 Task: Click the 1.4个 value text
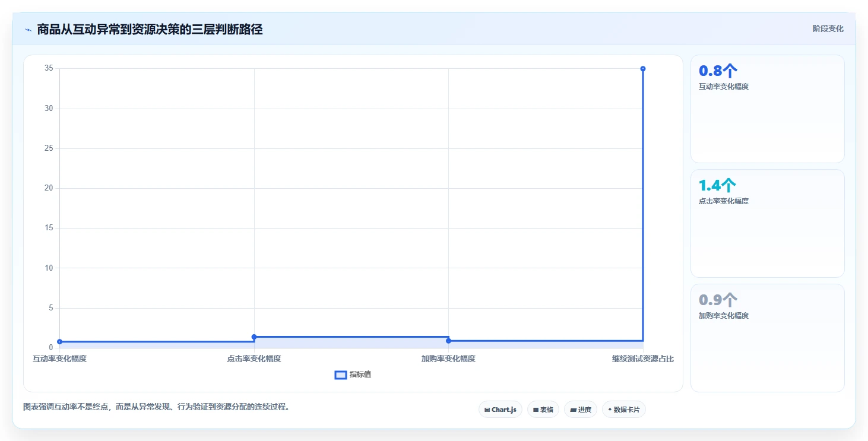(718, 185)
